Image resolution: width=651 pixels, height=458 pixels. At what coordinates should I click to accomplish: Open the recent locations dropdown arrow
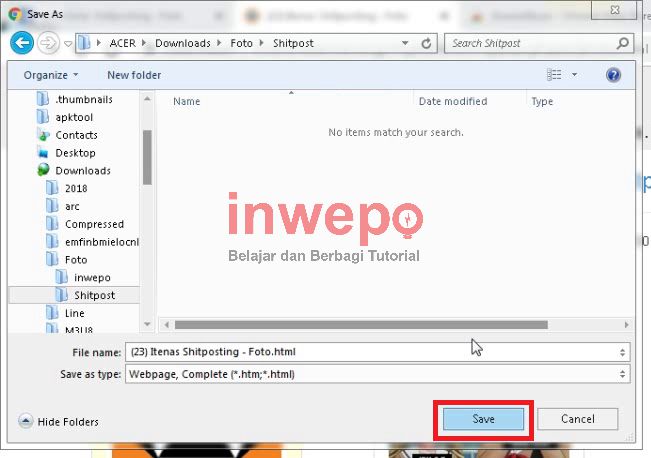pyautogui.click(x=68, y=43)
